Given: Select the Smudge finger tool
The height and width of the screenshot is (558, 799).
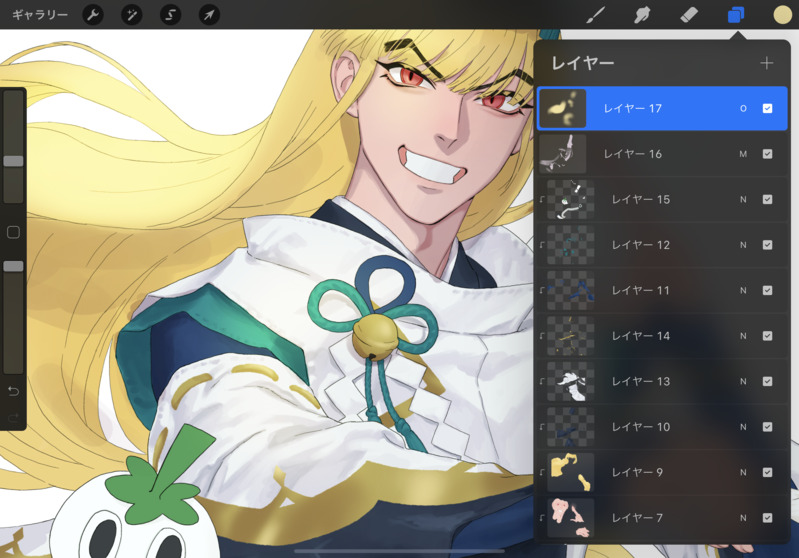Looking at the screenshot, I should click(x=642, y=15).
